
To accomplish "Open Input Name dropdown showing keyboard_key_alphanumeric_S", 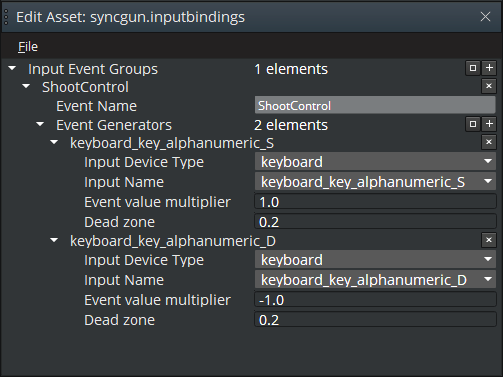I will click(x=375, y=182).
